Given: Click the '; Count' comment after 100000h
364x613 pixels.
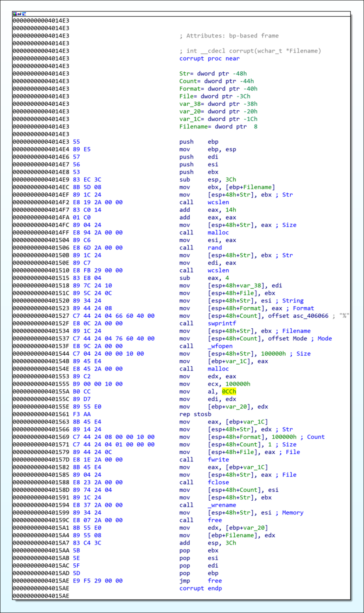Looking at the screenshot, I should click(312, 437).
